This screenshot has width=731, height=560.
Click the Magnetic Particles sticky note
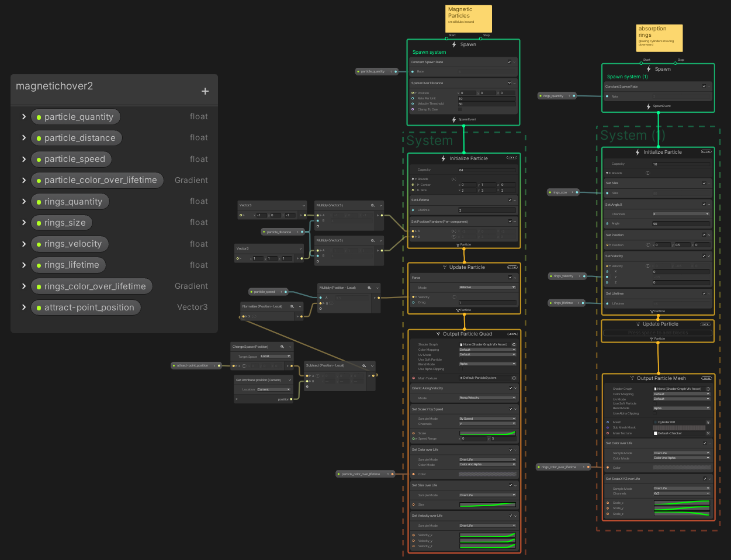pyautogui.click(x=469, y=19)
